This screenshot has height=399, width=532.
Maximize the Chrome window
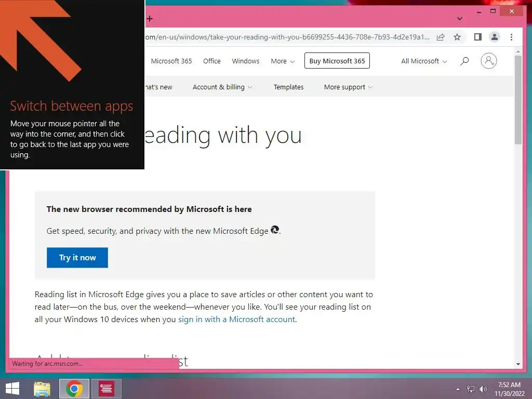click(493, 11)
